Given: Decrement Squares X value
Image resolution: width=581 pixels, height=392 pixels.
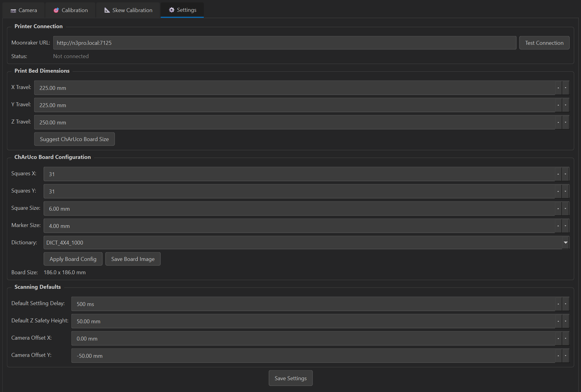Looking at the screenshot, I should pos(566,174).
